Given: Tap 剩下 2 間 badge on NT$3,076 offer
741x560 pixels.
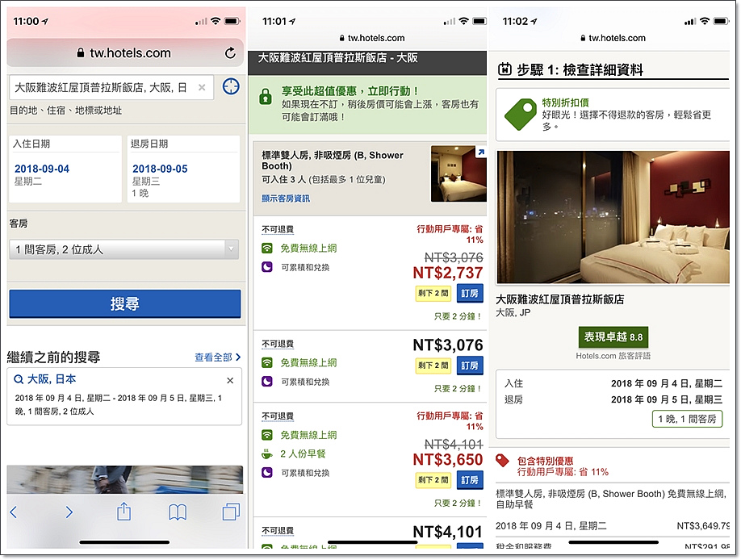Looking at the screenshot, I should [433, 366].
